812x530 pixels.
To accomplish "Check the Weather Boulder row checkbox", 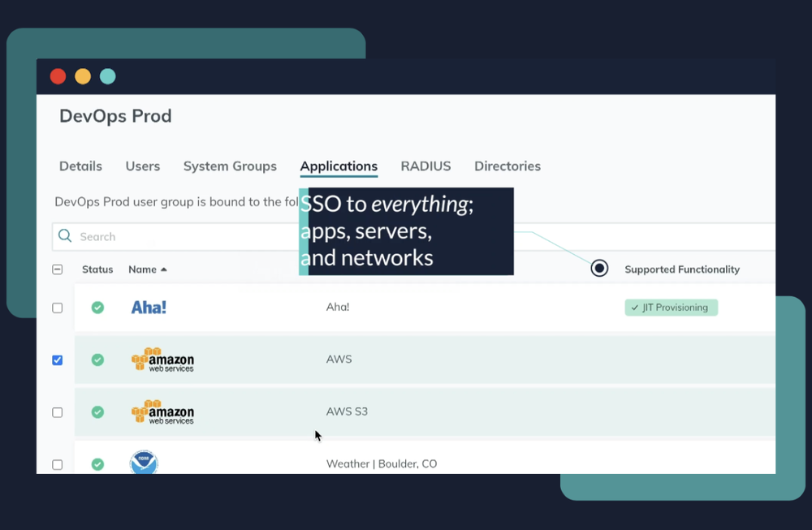I will pos(58,465).
